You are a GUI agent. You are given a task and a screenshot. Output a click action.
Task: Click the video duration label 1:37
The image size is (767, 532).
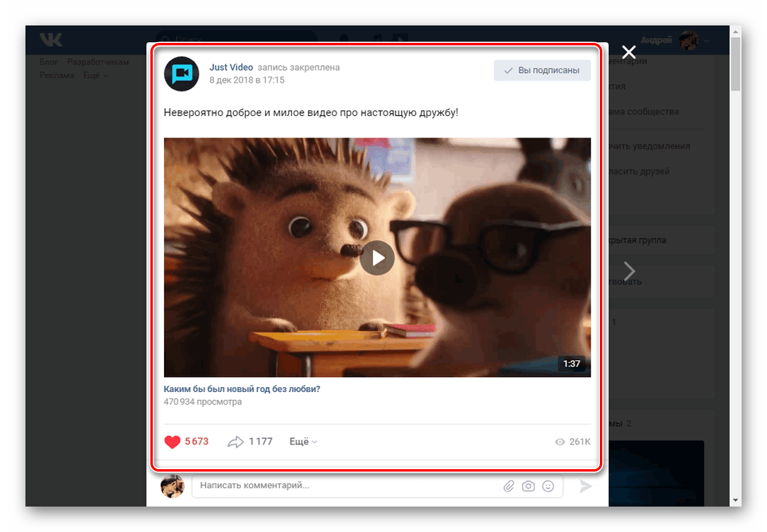(x=571, y=363)
